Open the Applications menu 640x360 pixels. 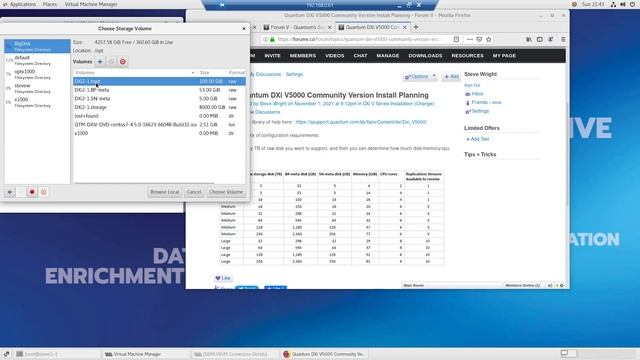22,4
